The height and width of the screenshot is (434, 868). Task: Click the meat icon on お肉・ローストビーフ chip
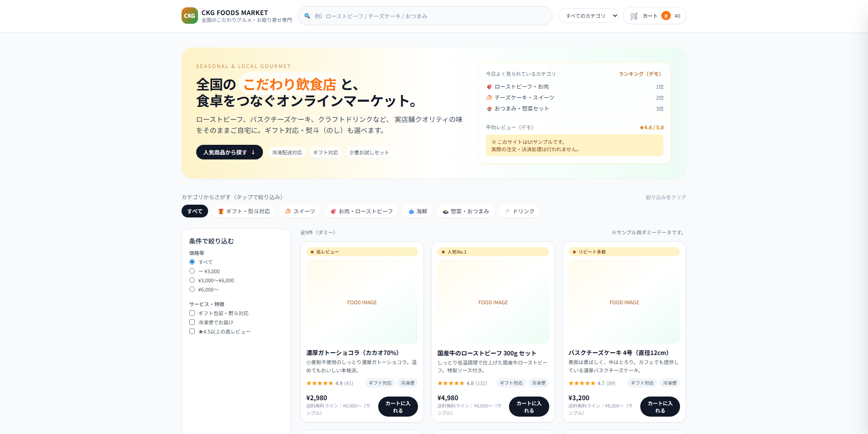332,211
